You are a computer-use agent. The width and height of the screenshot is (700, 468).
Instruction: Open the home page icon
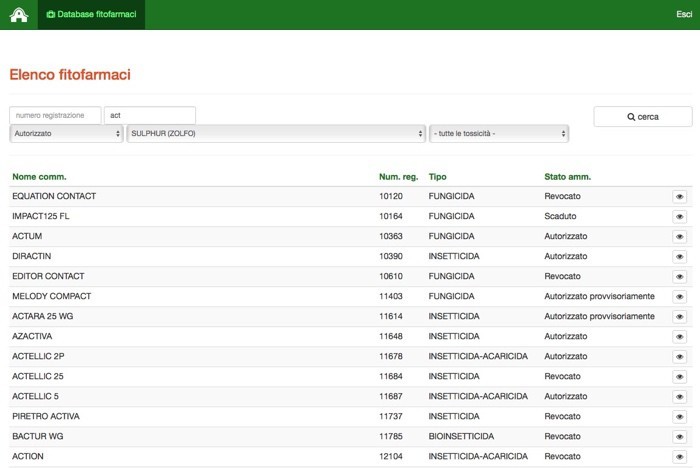coord(19,15)
